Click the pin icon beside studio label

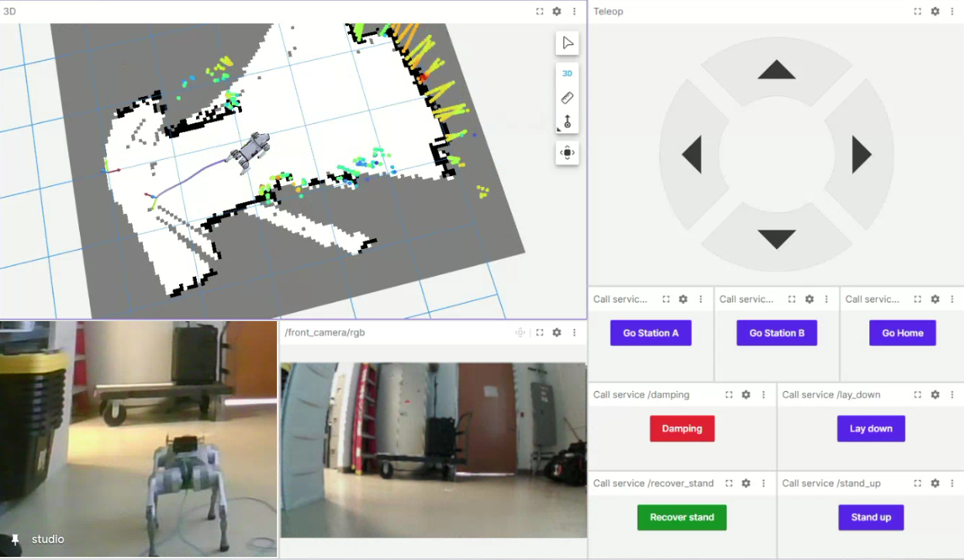pyautogui.click(x=15, y=539)
